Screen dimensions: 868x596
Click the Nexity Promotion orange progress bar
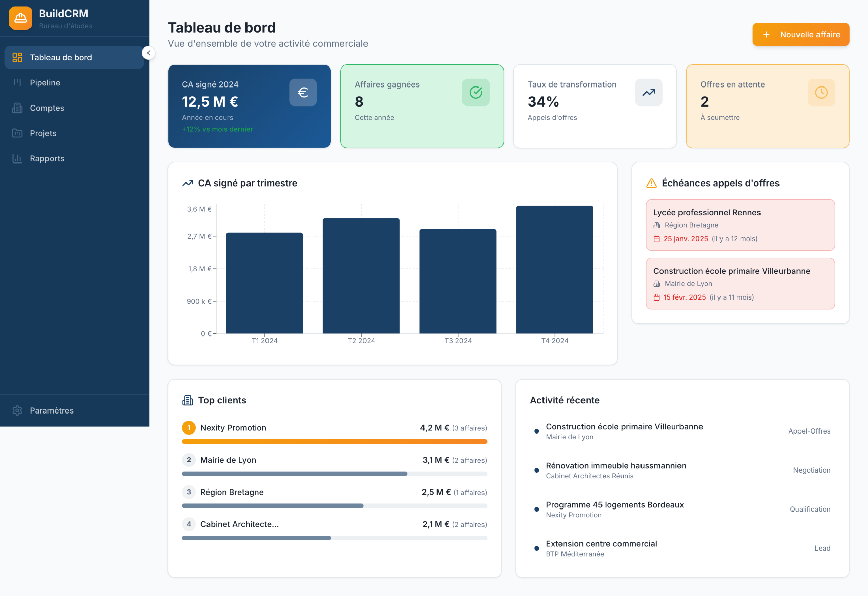(334, 442)
